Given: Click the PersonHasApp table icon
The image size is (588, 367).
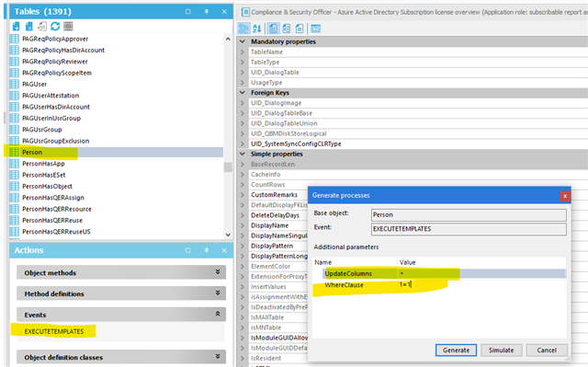Looking at the screenshot, I should [x=15, y=164].
